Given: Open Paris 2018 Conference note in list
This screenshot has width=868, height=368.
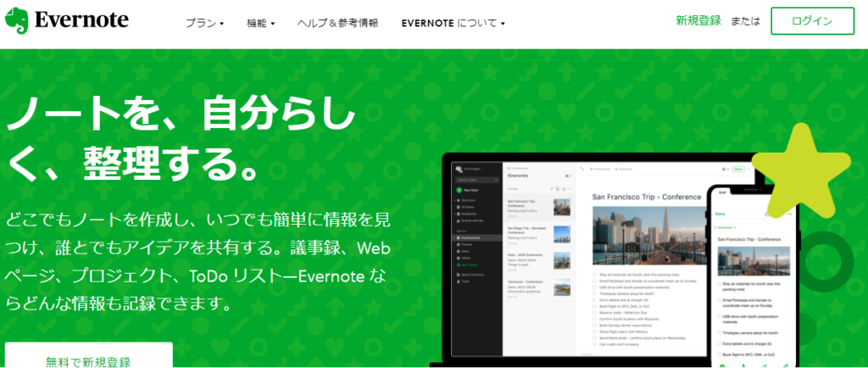Looking at the screenshot, I should click(x=538, y=261).
